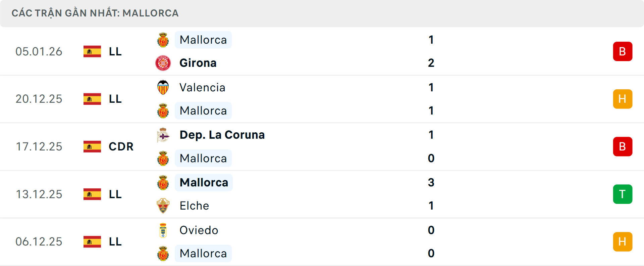Click the Elche club crest icon
The height and width of the screenshot is (266, 644).
pyautogui.click(x=163, y=206)
